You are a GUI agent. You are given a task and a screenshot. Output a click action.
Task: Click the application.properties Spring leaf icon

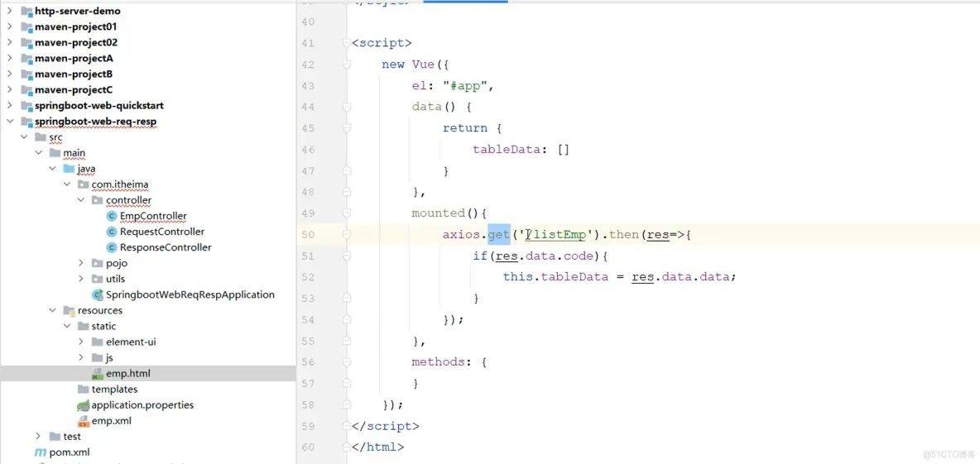click(83, 405)
